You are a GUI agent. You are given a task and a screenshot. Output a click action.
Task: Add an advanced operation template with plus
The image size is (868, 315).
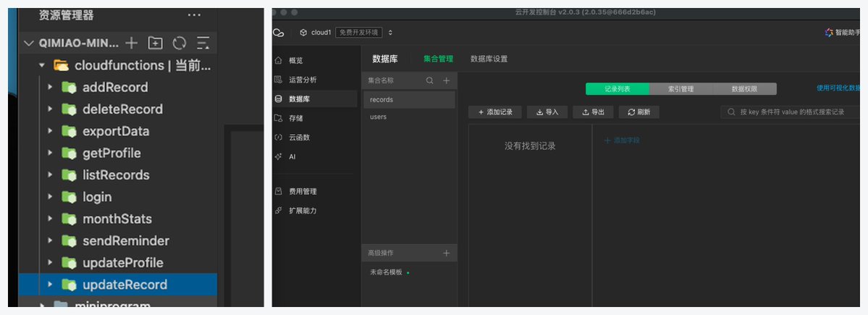446,253
